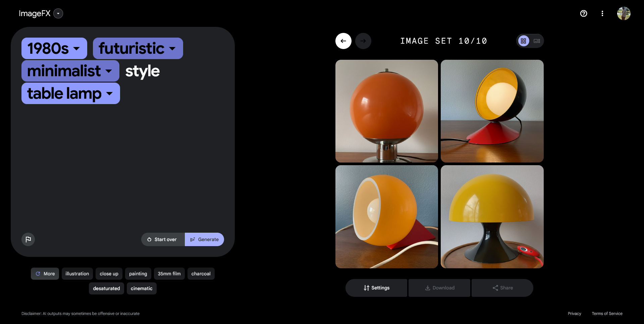Click the IMAGE SET 10/10 label

(444, 41)
